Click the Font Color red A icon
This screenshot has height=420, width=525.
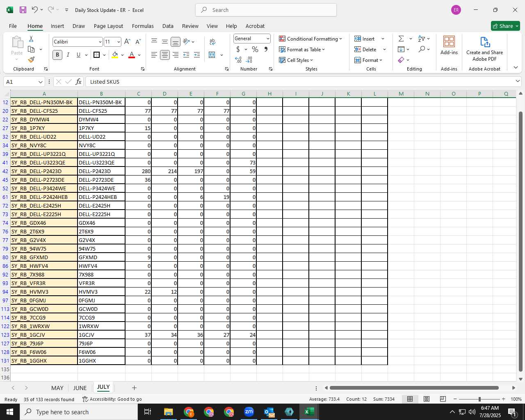click(x=132, y=55)
